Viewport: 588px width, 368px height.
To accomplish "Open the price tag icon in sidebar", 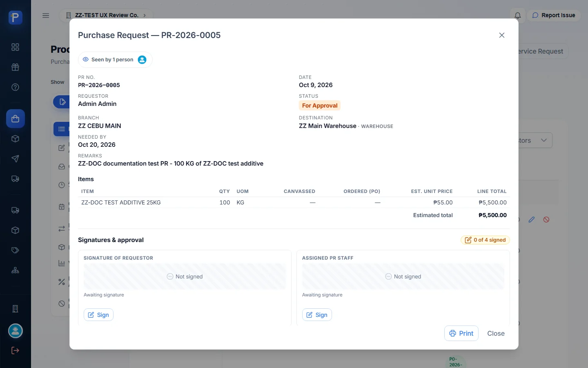I will (16, 250).
